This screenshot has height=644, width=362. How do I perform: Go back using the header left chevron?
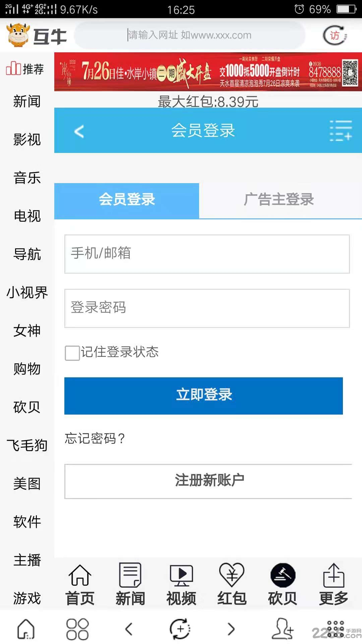click(79, 131)
